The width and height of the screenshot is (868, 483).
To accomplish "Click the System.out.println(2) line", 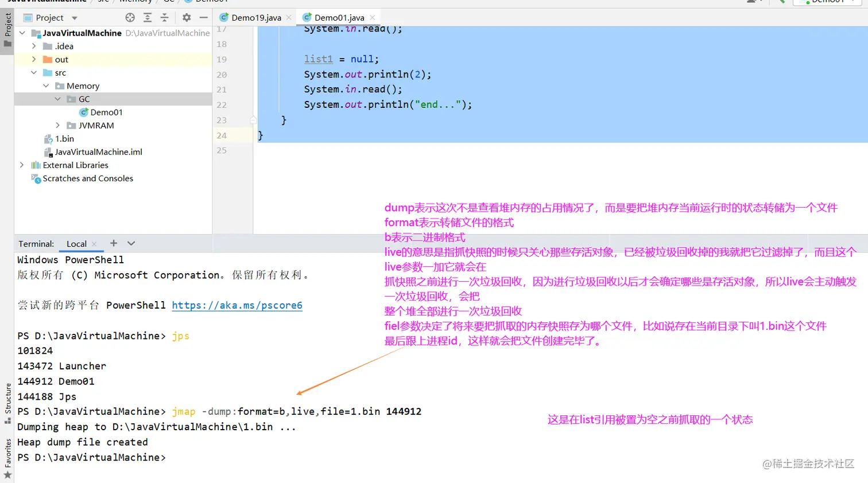I will click(367, 75).
